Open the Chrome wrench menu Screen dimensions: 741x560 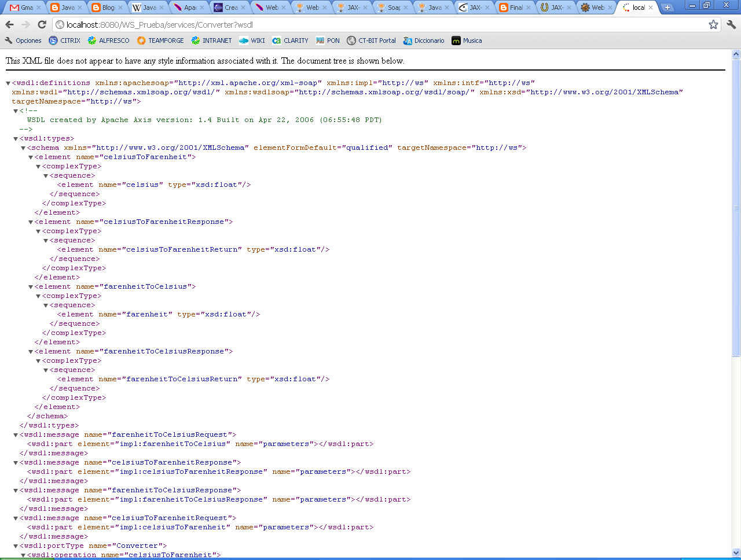[731, 24]
